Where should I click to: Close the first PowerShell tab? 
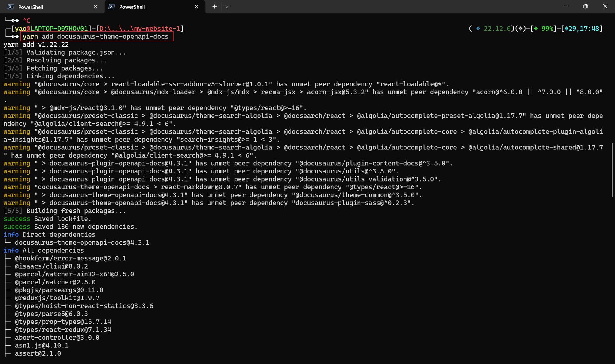tap(95, 7)
